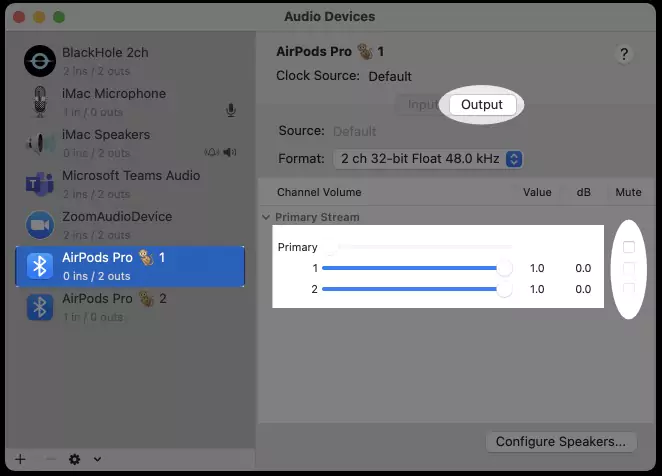Click the channel 2 volume slider
Screen dimensions: 662x476
(417, 289)
